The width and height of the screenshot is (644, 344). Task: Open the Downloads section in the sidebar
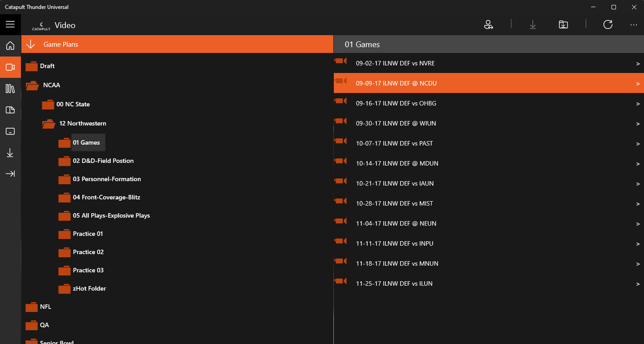[x=10, y=153]
